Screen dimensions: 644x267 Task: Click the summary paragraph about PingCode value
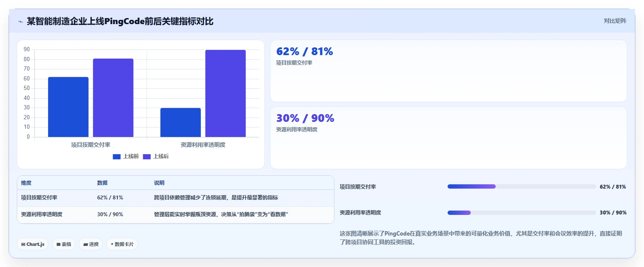coord(481,238)
